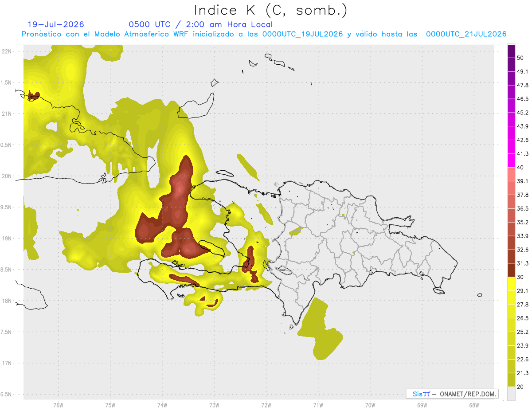Screen dimensions: 532x411
Task: Click the latitude label "18N"
Action: (x=7, y=301)
